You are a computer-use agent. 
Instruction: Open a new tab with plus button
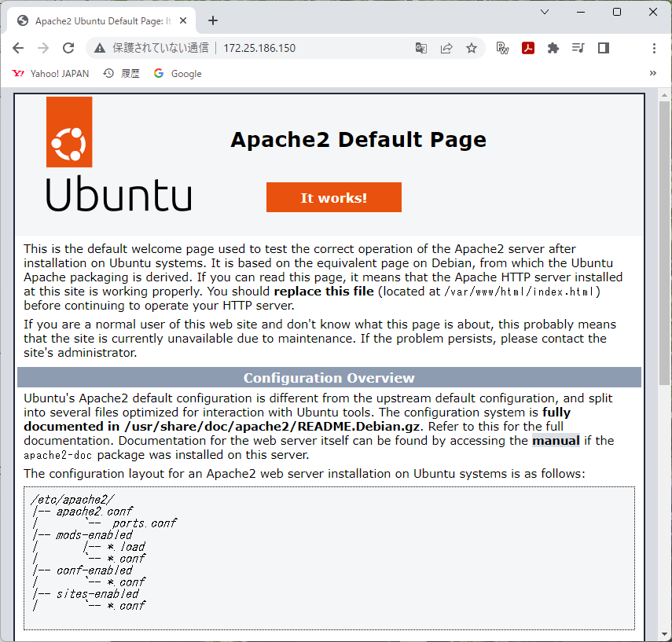coord(213,20)
